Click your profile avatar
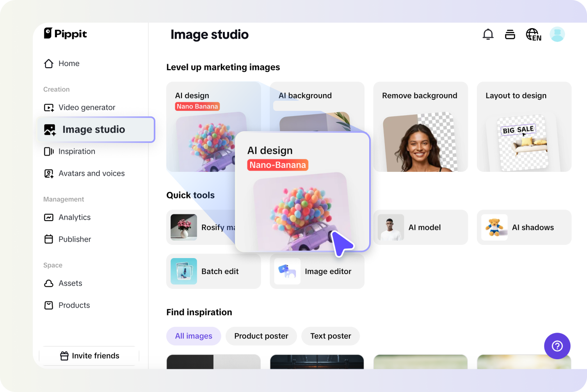 [557, 34]
